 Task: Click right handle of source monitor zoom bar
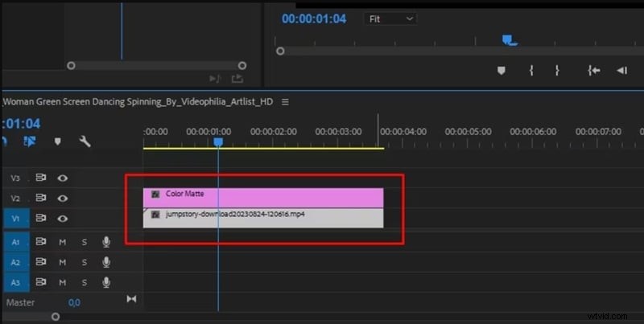pos(242,66)
